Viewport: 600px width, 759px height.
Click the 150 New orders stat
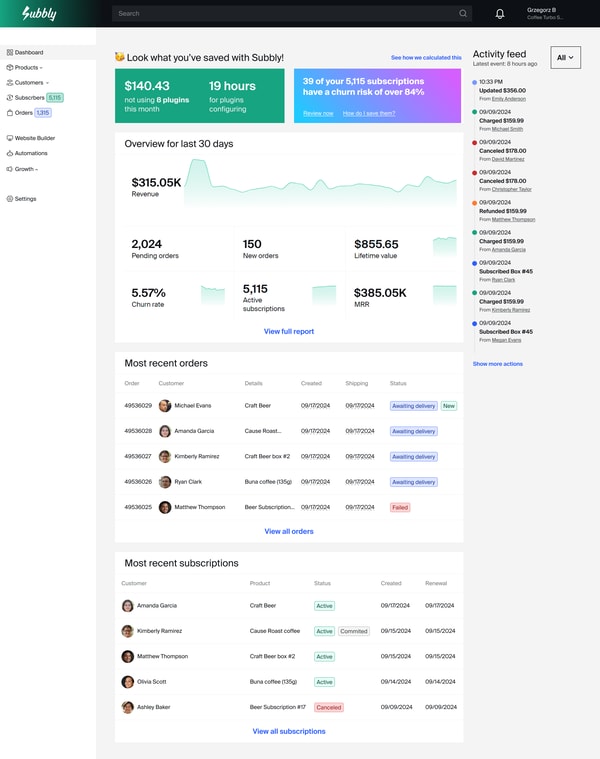(x=260, y=249)
